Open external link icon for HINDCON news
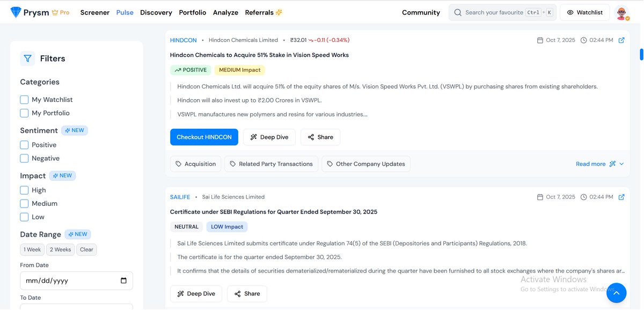644x310 pixels. click(x=621, y=40)
